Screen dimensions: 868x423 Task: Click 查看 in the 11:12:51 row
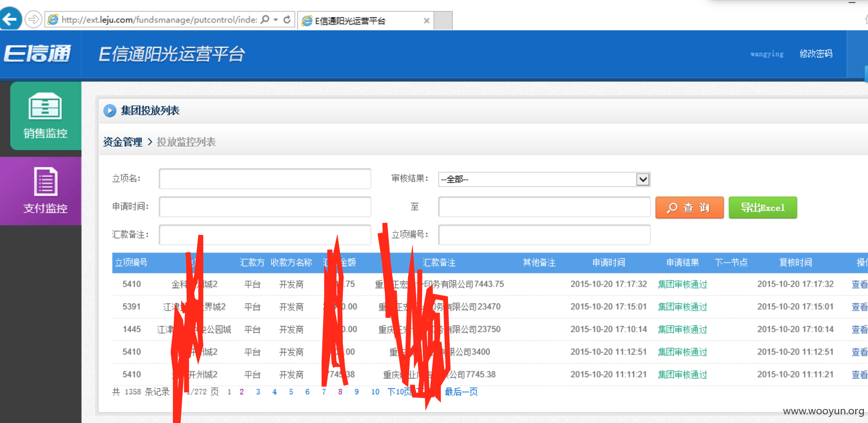pos(859,352)
